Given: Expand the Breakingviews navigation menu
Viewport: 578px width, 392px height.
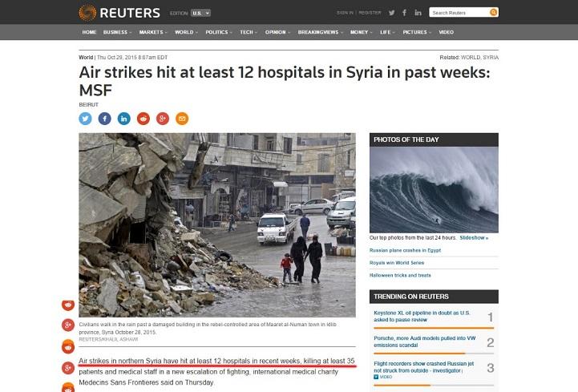Looking at the screenshot, I should point(321,32).
